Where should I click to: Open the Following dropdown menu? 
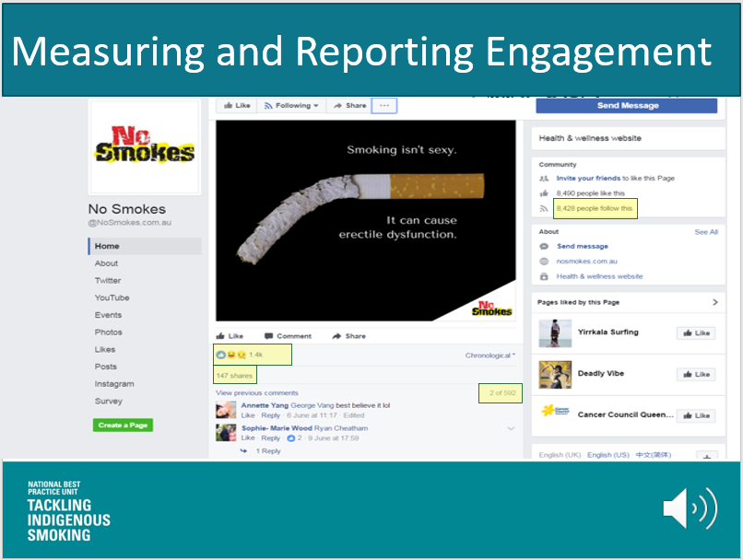pos(291,106)
